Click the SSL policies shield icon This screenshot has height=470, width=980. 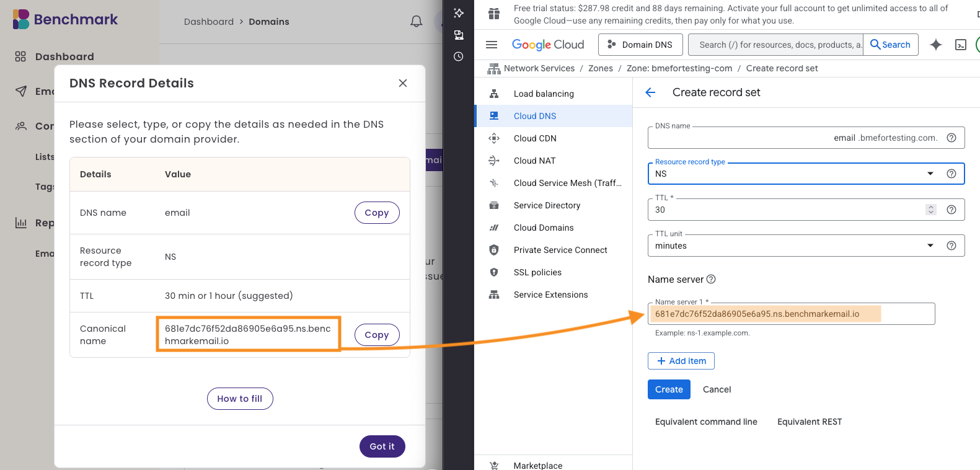[x=494, y=272]
